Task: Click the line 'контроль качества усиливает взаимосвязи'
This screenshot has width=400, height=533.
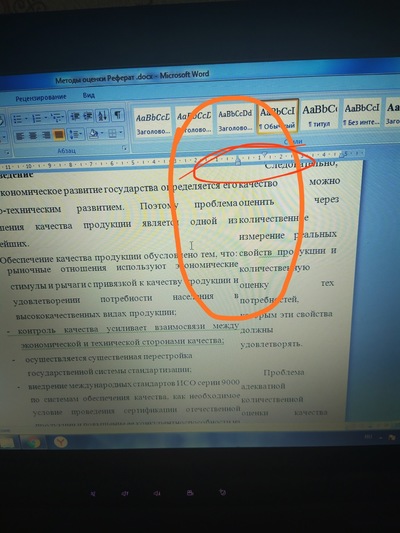Action: pyautogui.click(x=111, y=329)
